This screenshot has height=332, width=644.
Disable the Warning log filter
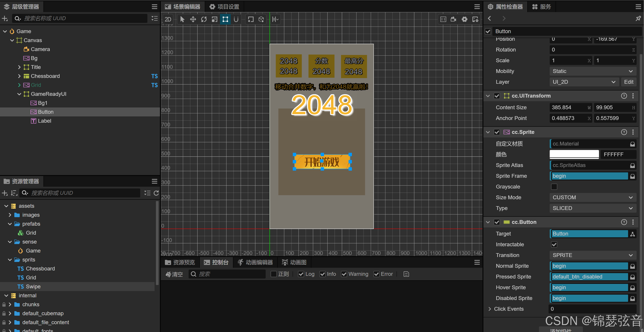pyautogui.click(x=344, y=274)
